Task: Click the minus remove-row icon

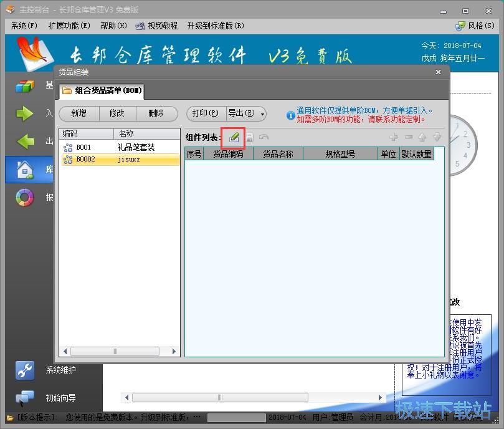Action: [x=409, y=137]
